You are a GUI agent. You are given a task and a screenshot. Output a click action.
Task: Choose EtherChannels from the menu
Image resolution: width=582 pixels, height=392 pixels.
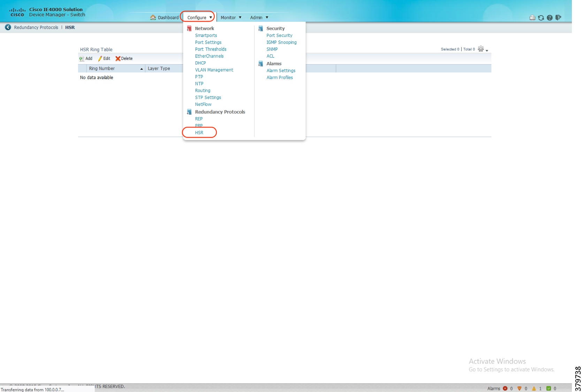click(x=209, y=56)
